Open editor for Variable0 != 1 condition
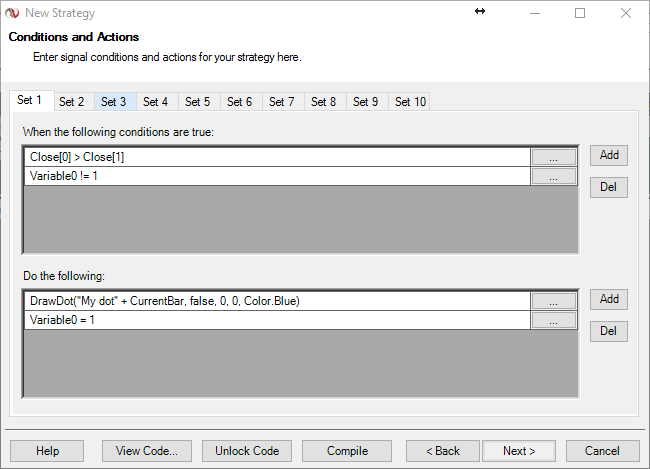650x469 pixels. coord(554,176)
